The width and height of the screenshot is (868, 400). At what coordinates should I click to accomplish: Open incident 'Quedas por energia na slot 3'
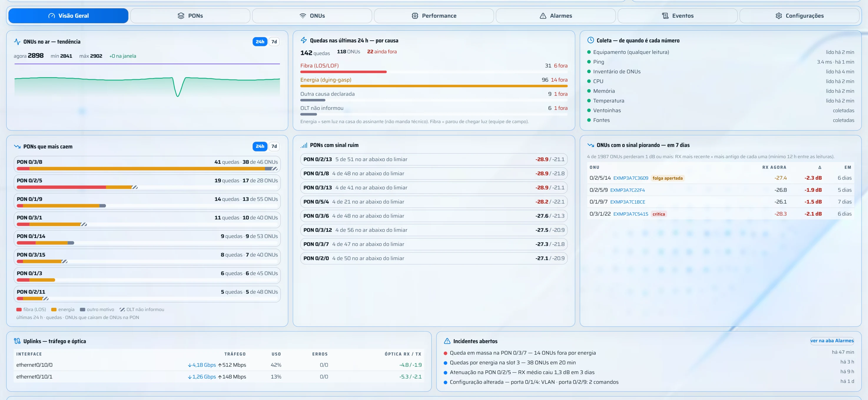pyautogui.click(x=649, y=363)
